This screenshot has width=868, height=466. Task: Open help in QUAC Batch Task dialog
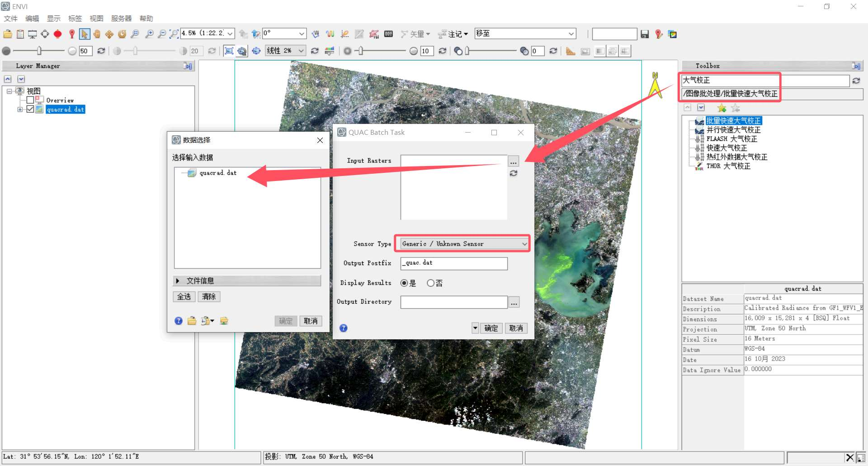point(344,328)
